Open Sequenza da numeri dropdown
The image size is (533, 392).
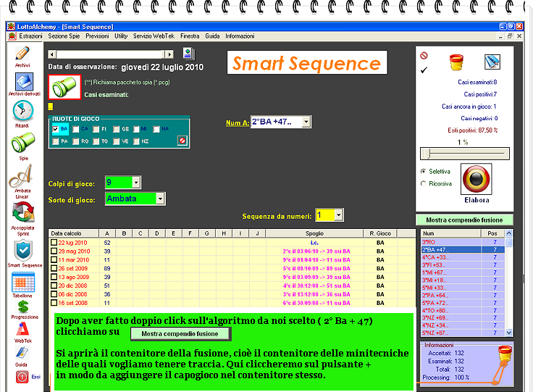(338, 215)
